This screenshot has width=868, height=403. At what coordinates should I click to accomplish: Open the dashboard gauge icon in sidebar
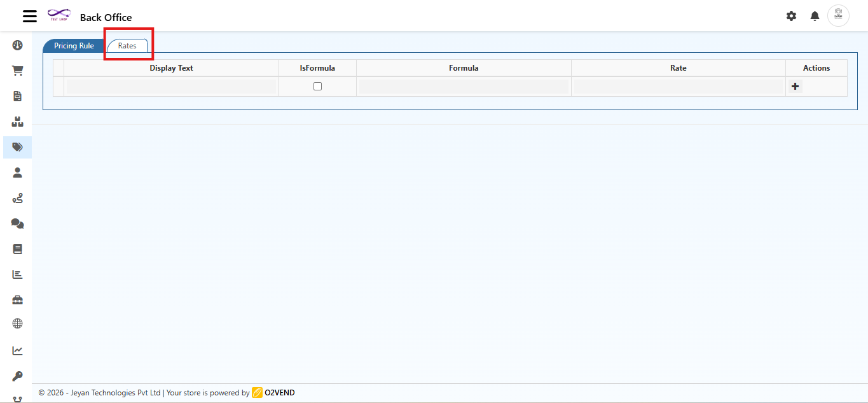(18, 45)
